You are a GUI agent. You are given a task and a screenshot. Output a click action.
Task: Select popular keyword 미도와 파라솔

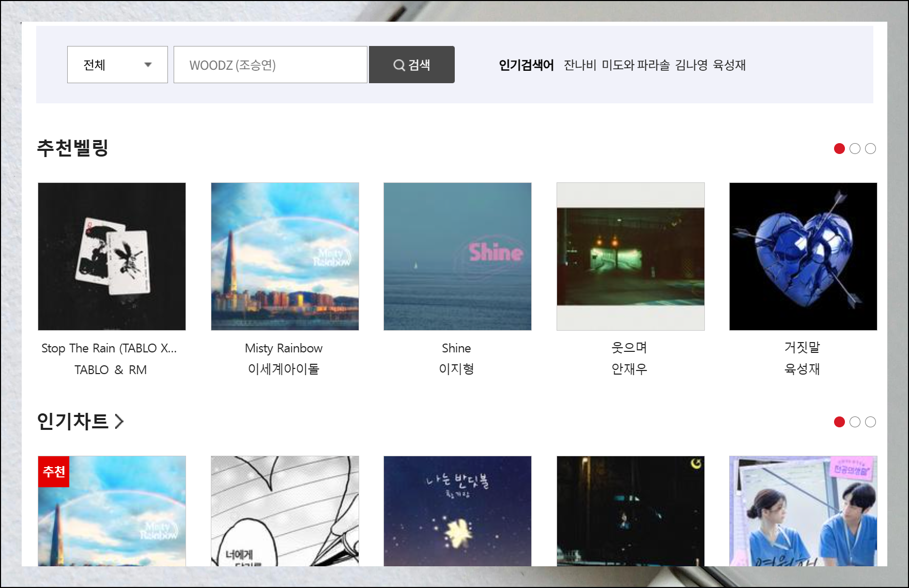(636, 65)
